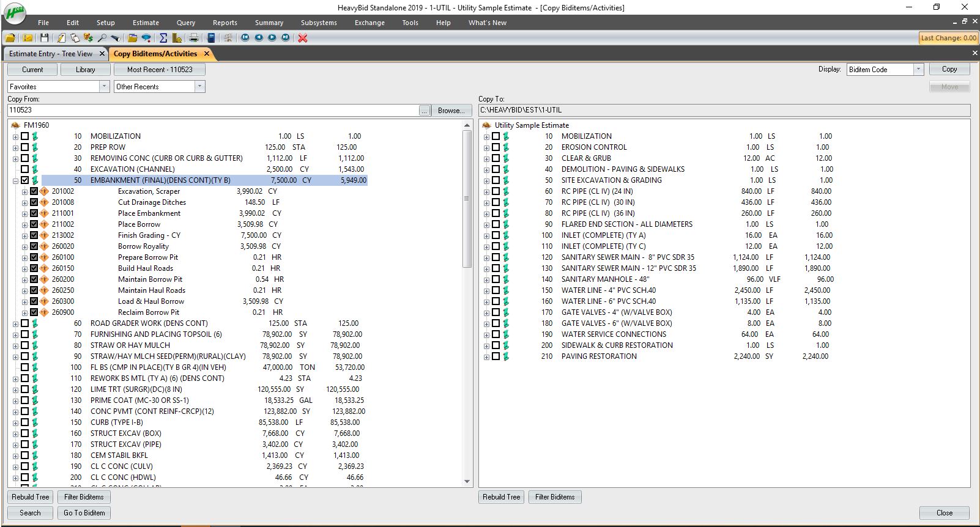Open the Reports menu

[x=225, y=23]
